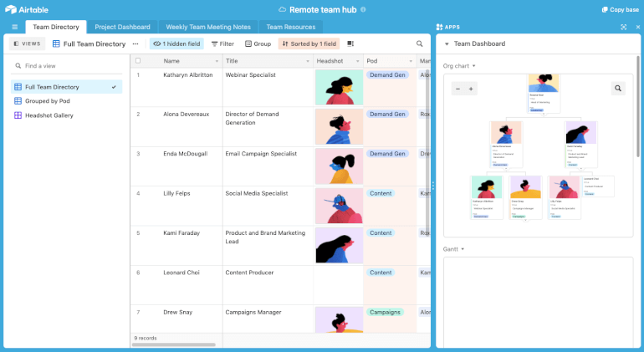Click the 1 hidden field button
This screenshot has width=644, height=352.
(x=176, y=44)
